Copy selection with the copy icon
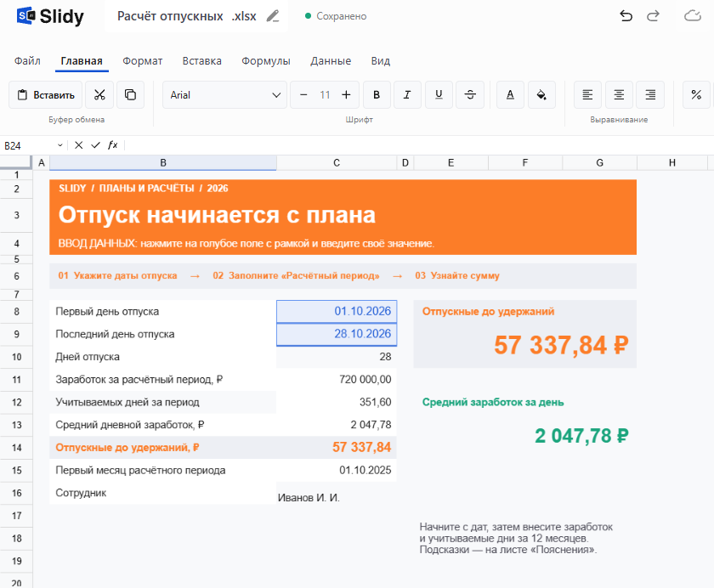Viewport: 714px width, 588px height. pyautogui.click(x=130, y=94)
